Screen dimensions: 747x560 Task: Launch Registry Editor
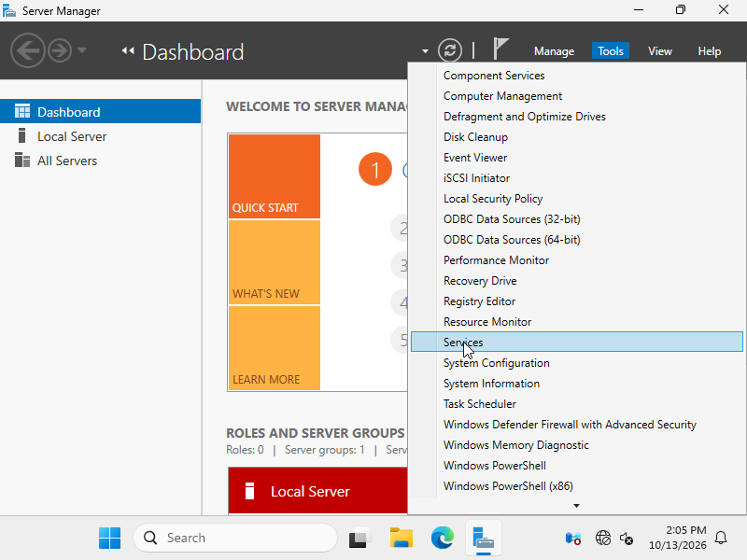(x=576, y=301)
